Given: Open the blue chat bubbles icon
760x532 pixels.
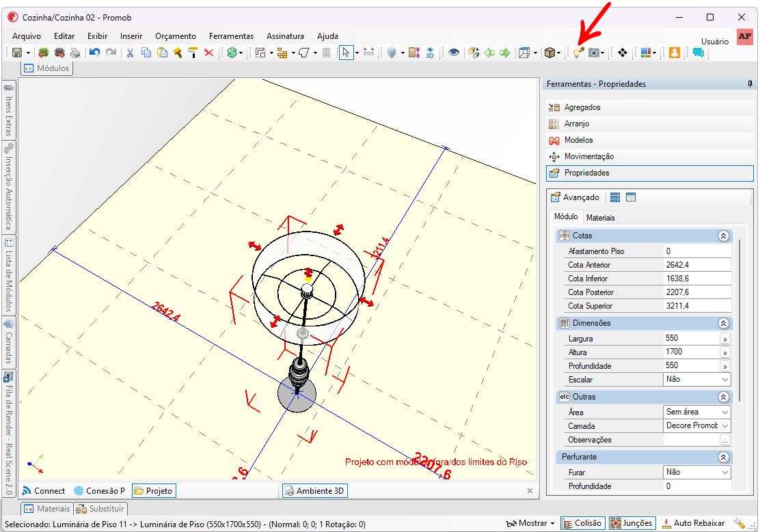Looking at the screenshot, I should coord(698,53).
